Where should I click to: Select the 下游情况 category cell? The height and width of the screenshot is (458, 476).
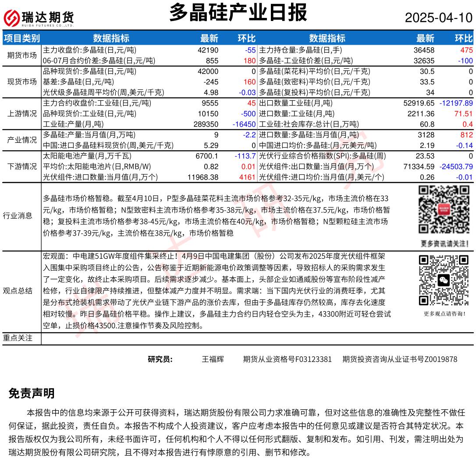pos(22,166)
